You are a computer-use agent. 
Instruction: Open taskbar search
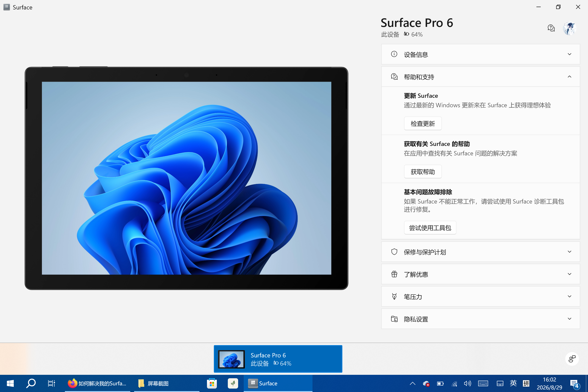point(31,383)
